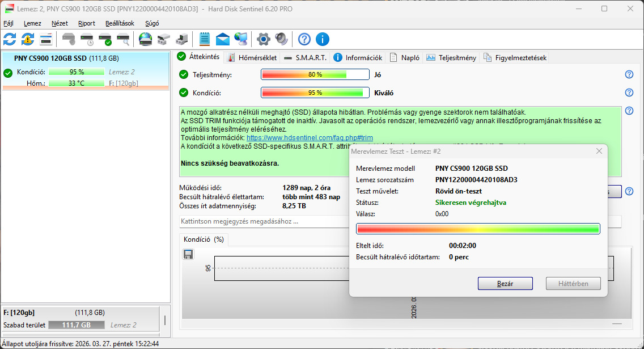This screenshot has width=644, height=349.
Task: Select the Kondíció (%) graph tab
Action: click(204, 239)
